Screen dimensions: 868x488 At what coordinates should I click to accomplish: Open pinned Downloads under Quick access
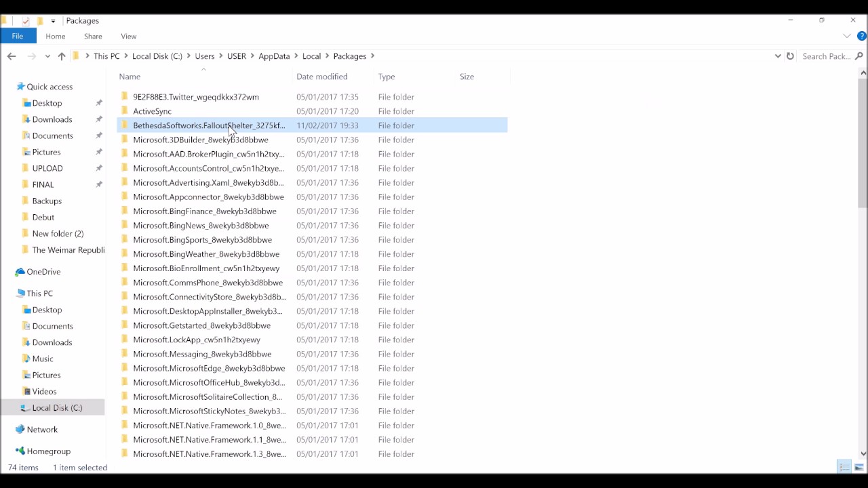coord(52,119)
